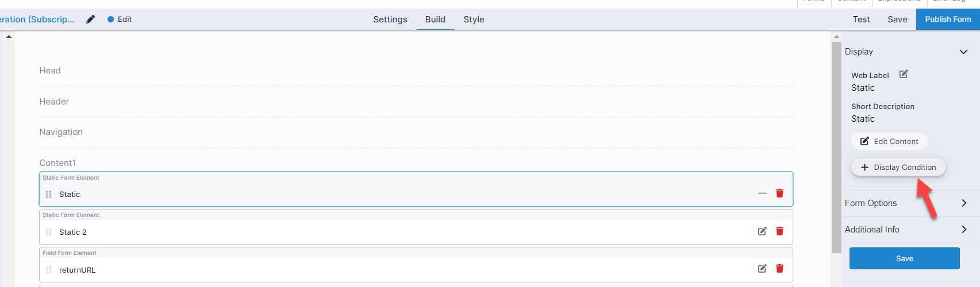Delete the Static 2 form element

[x=779, y=231]
